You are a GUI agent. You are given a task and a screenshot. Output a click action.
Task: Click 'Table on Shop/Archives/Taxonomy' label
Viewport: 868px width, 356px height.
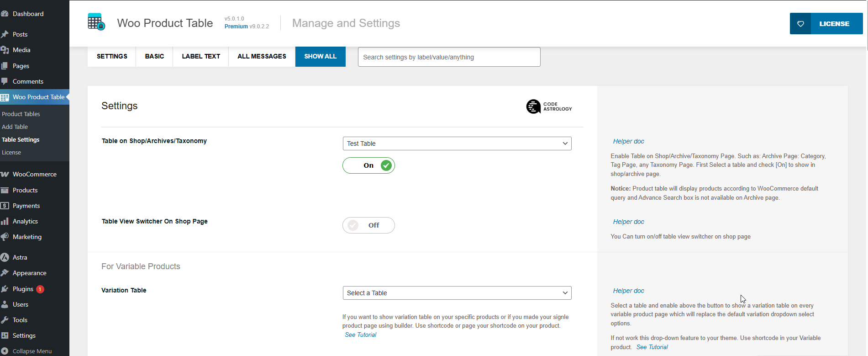click(154, 141)
